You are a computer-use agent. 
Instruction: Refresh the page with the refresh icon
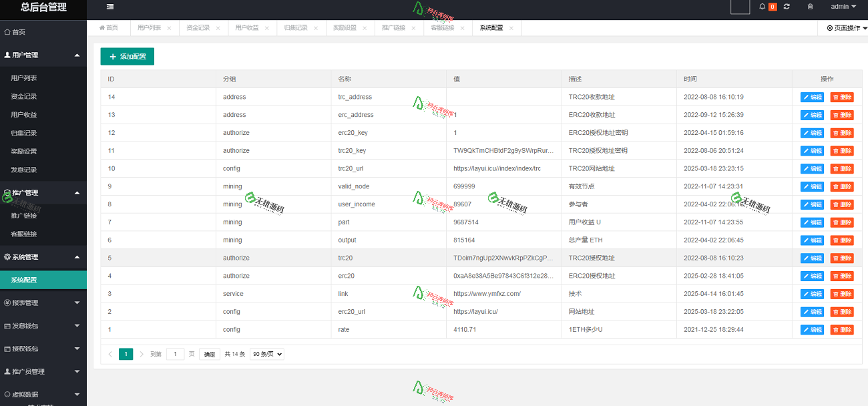coord(787,7)
